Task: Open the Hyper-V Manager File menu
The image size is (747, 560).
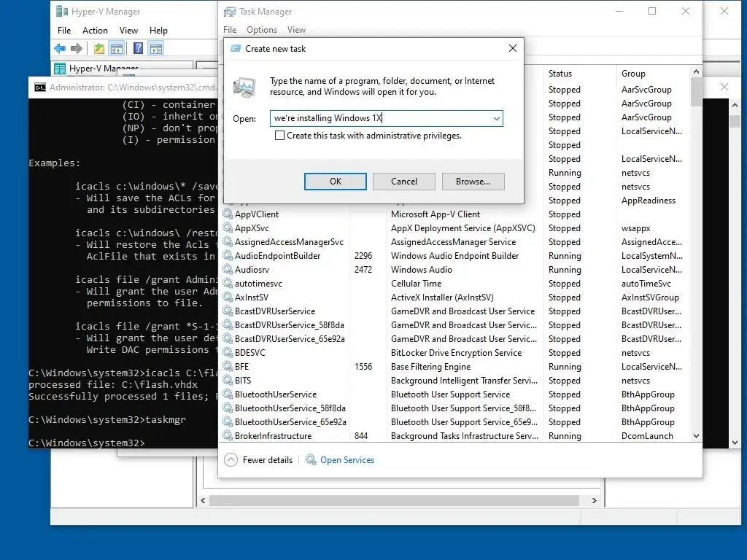Action: pos(64,31)
